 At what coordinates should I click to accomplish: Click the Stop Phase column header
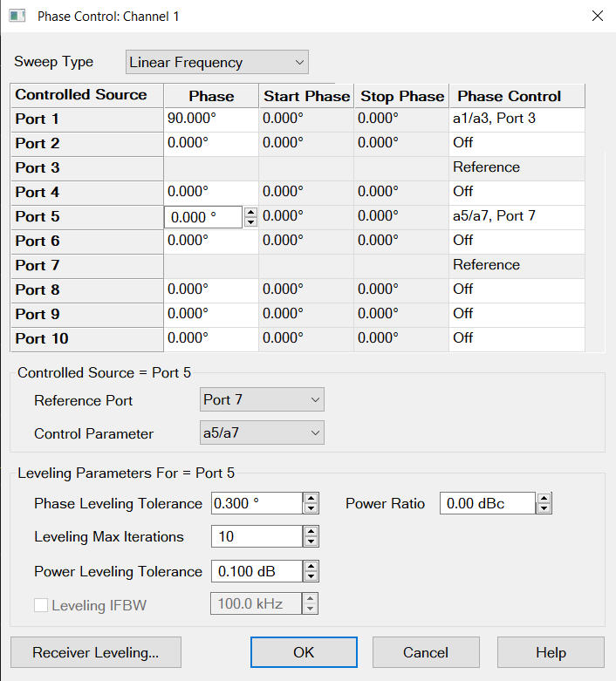[x=401, y=96]
